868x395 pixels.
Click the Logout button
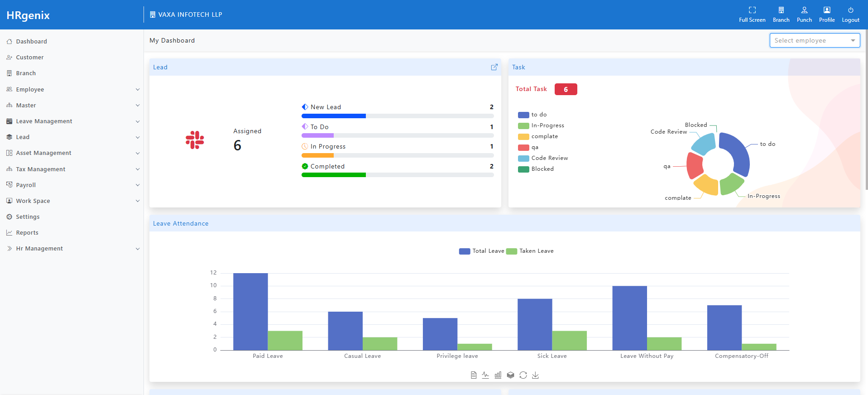point(850,14)
